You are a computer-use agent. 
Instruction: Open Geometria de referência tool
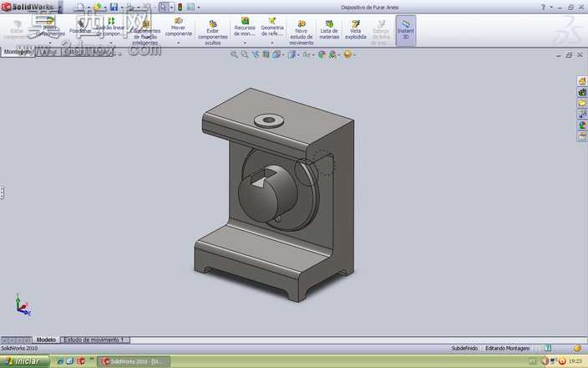[x=272, y=27]
